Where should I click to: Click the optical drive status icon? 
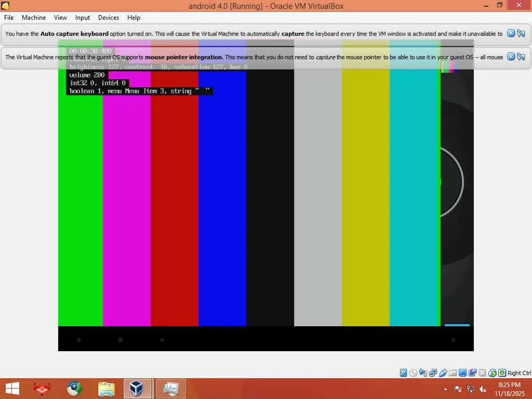pos(413,373)
